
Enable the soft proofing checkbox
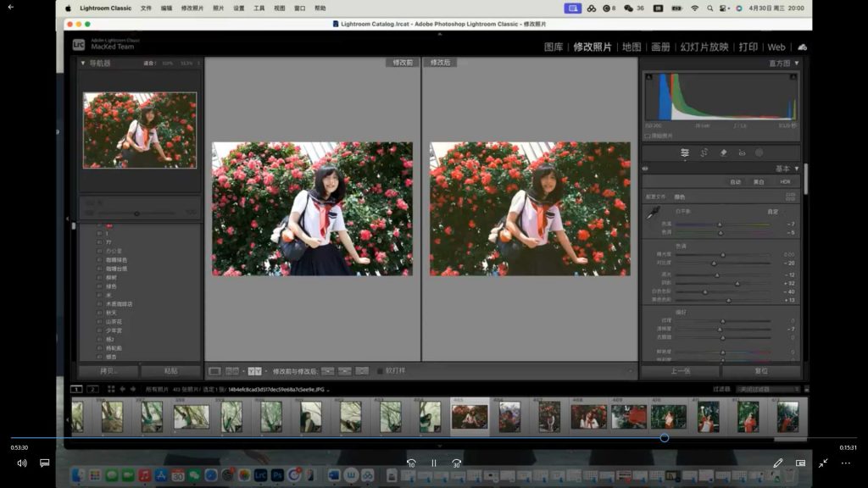(x=380, y=371)
